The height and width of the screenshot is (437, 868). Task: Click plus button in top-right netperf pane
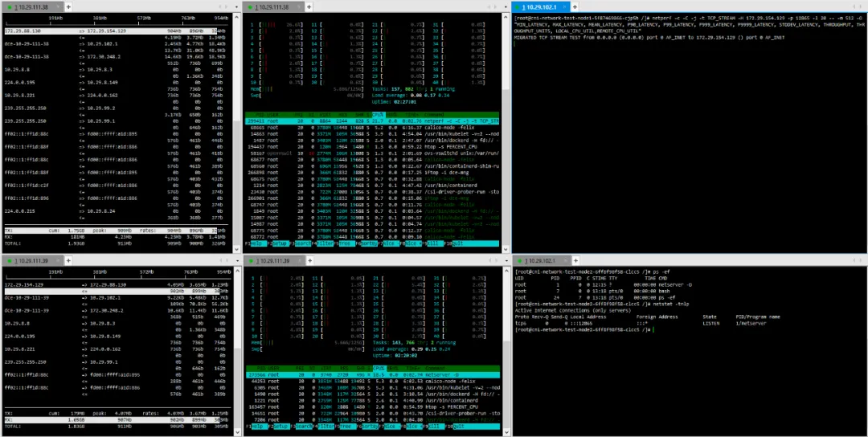575,6
